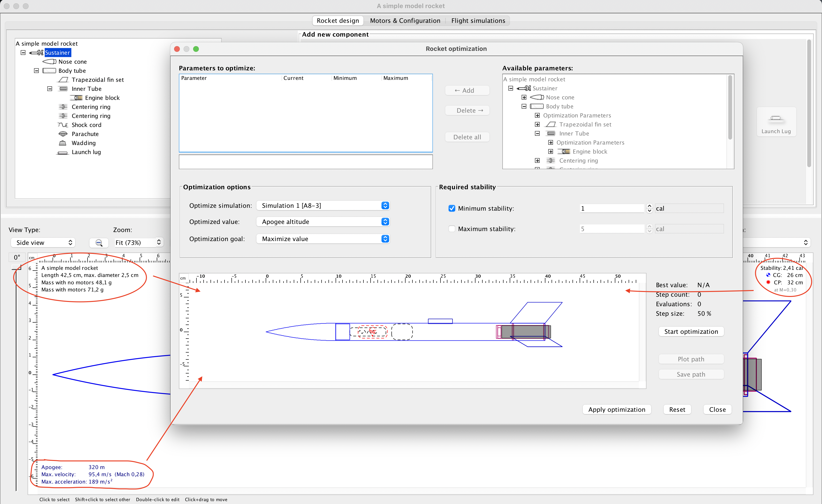Select Engine block icon in Available parameters

point(564,151)
